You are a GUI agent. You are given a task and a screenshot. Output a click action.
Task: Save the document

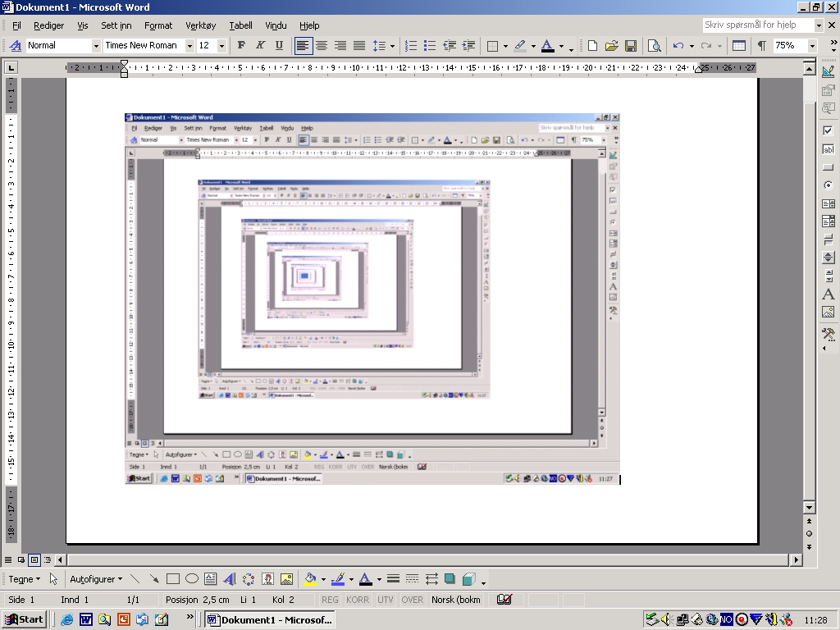click(631, 46)
